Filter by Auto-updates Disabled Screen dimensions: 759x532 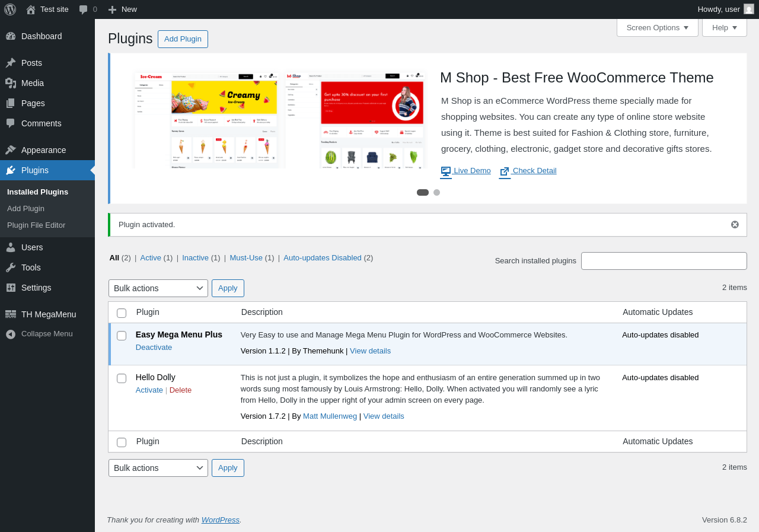[x=323, y=258]
